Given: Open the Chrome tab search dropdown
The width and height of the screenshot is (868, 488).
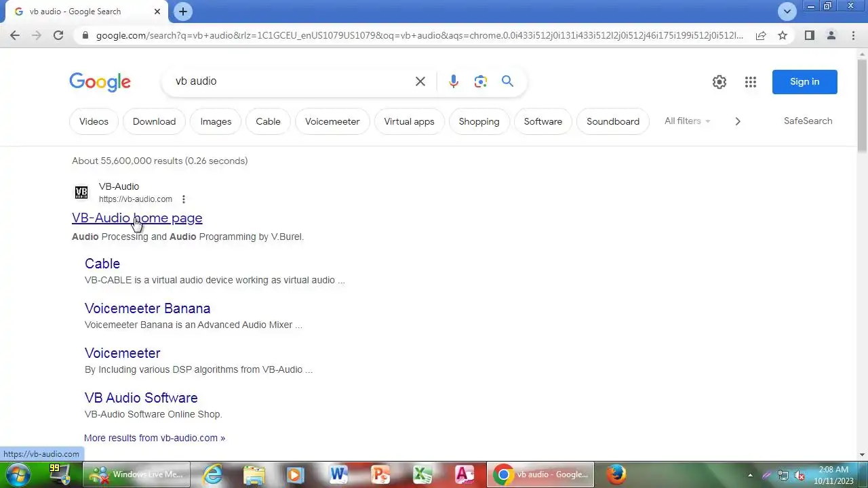Looking at the screenshot, I should 787,12.
